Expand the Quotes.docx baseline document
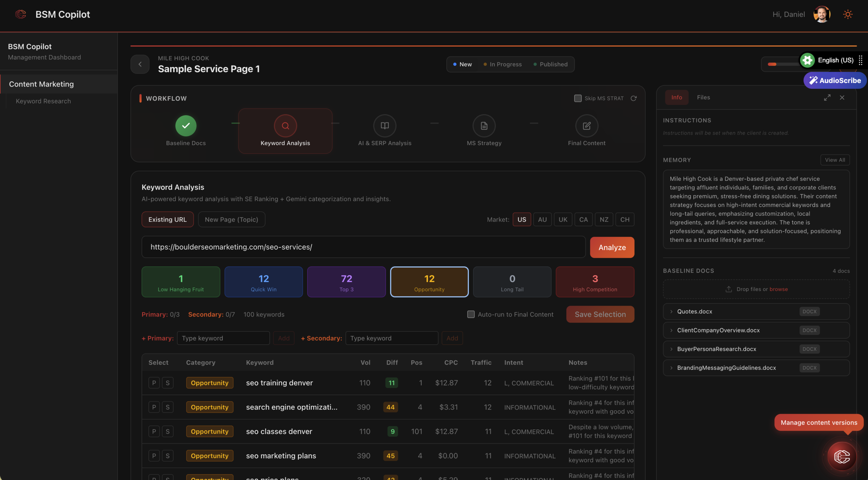 [x=671, y=311]
